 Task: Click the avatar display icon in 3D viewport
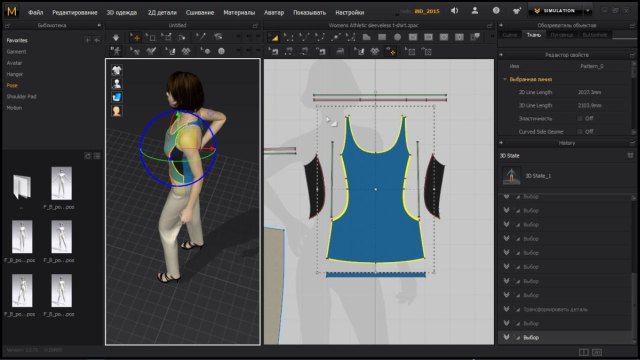click(117, 84)
